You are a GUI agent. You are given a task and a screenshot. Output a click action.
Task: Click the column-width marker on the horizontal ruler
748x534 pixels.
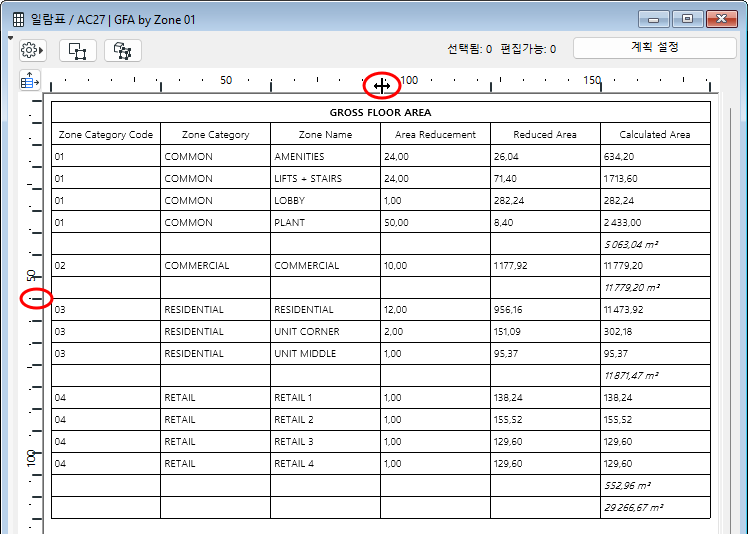[381, 86]
